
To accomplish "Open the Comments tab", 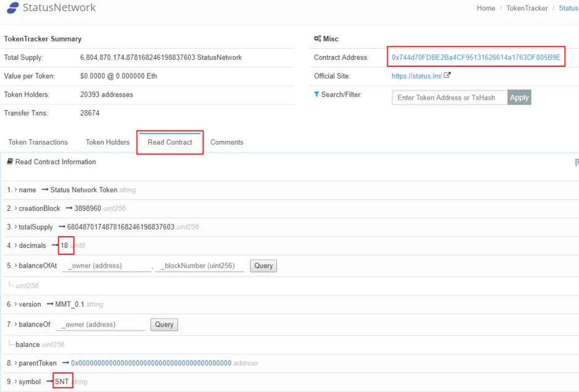I will 227,142.
